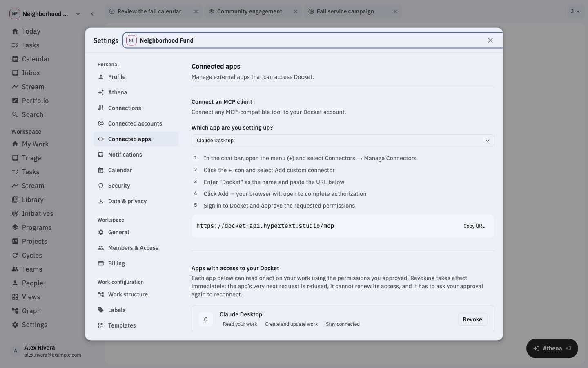Screen dimensions: 588x368
Task: Select Connected apps in settings navigation
Action: (136, 139)
